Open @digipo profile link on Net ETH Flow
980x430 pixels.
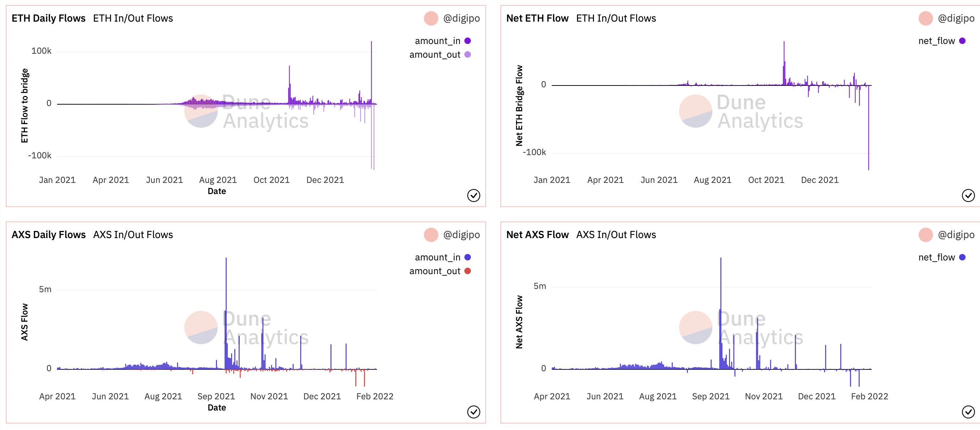pyautogui.click(x=956, y=18)
